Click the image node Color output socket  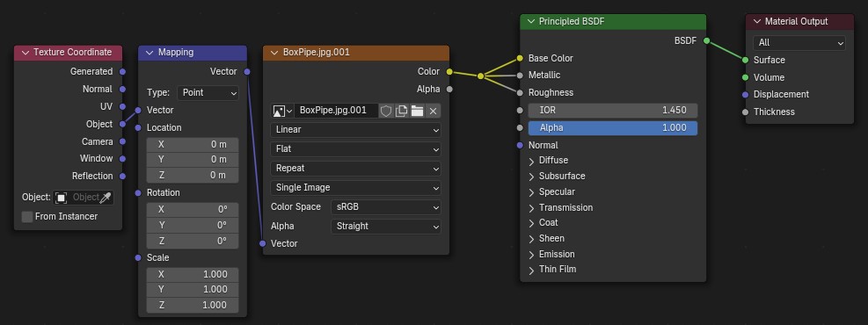(449, 72)
